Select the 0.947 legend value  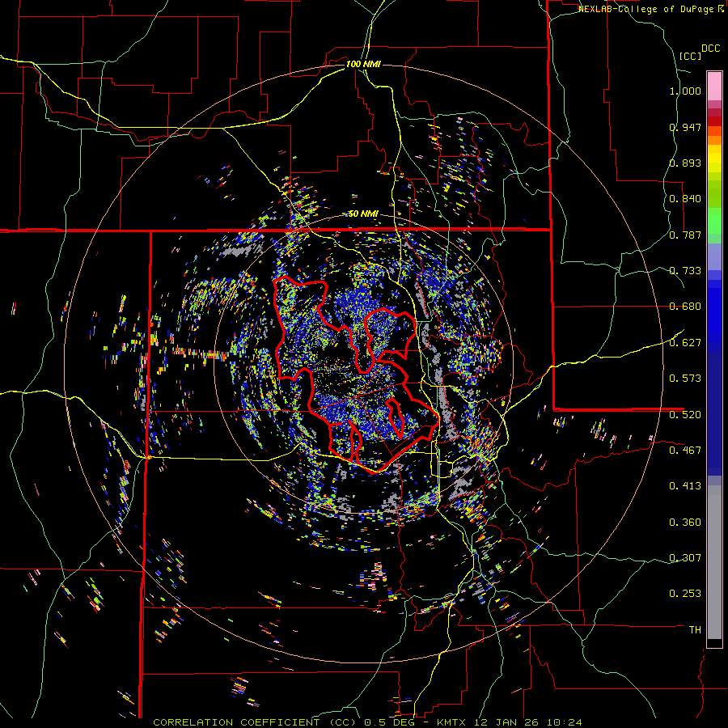click(685, 127)
